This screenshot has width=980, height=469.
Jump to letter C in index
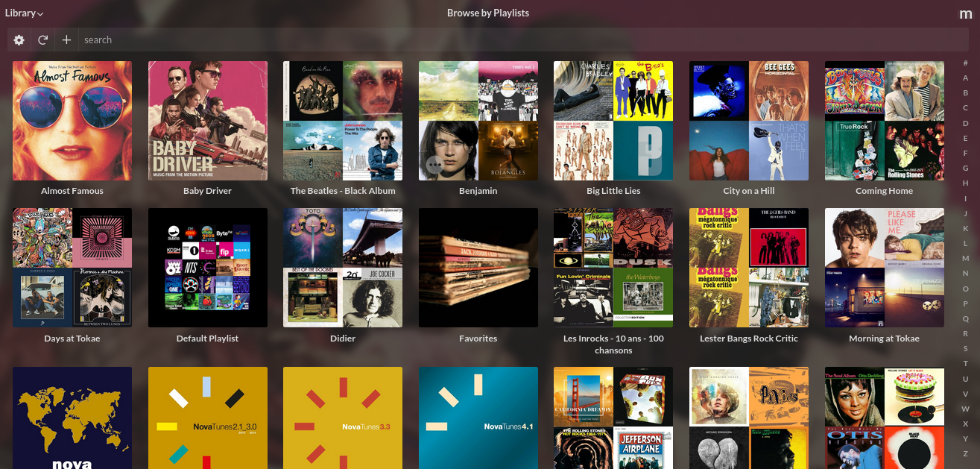click(966, 107)
